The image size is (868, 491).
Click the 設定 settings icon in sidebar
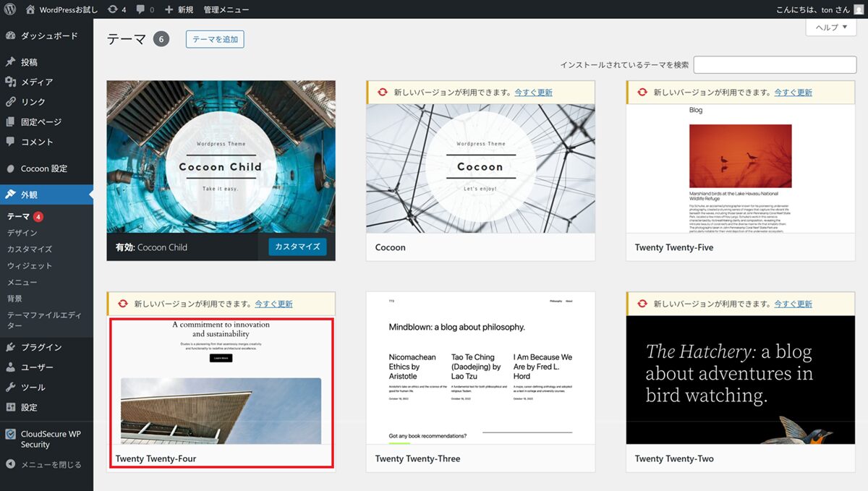10,407
